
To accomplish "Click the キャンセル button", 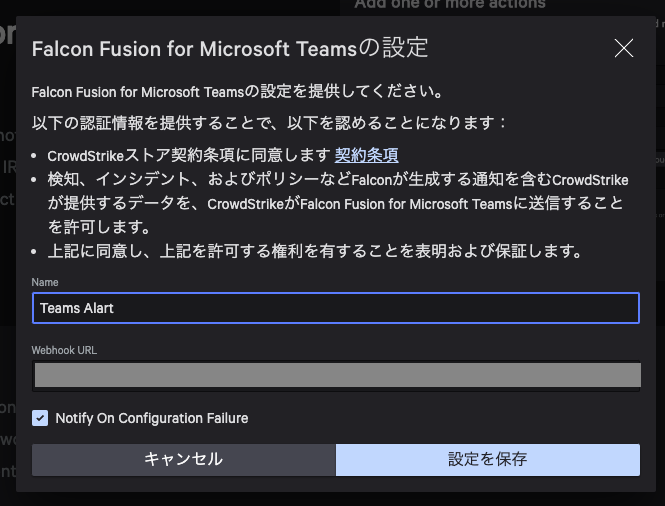I will click(184, 459).
